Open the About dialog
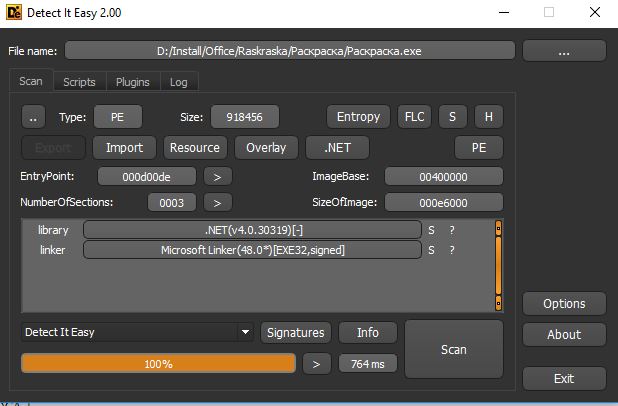This screenshot has width=618, height=406. coord(564,335)
